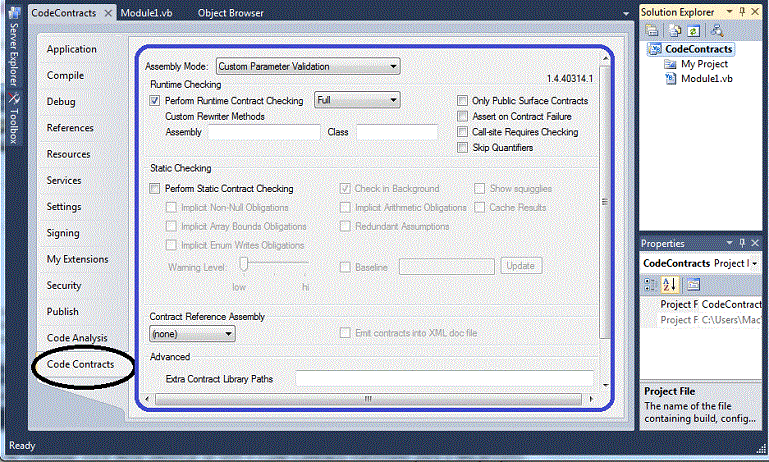Pin the Properties panel
This screenshot has height=462, width=769.
[x=742, y=243]
